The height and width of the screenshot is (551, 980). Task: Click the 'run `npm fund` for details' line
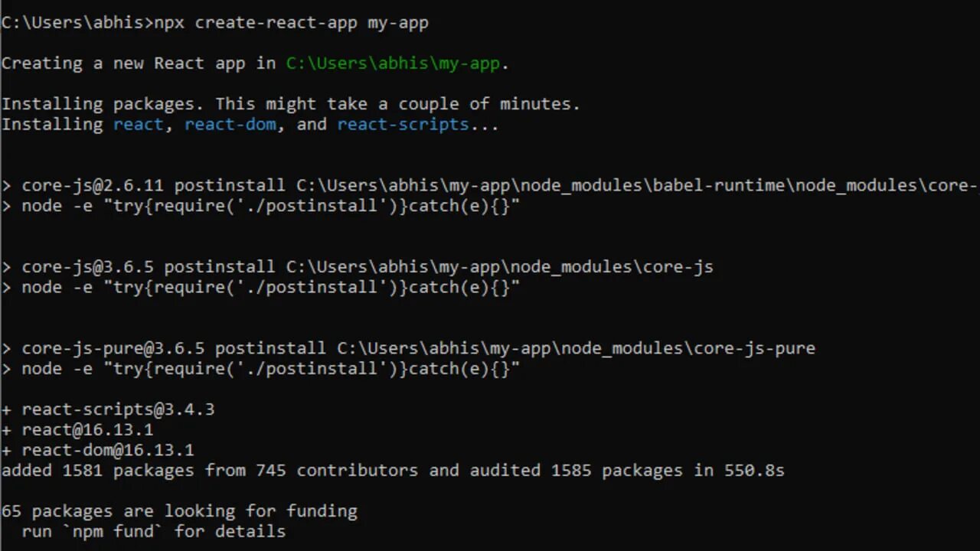154,531
